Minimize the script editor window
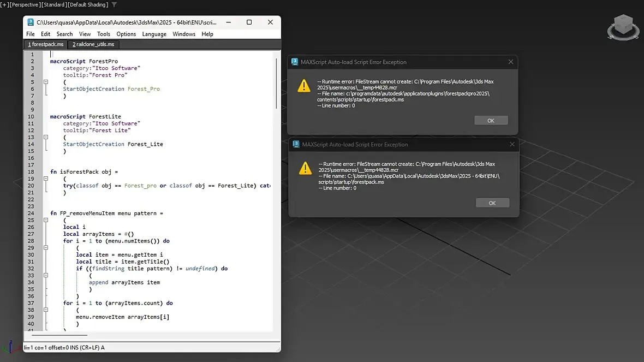This screenshot has height=362, width=644. pyautogui.click(x=228, y=22)
